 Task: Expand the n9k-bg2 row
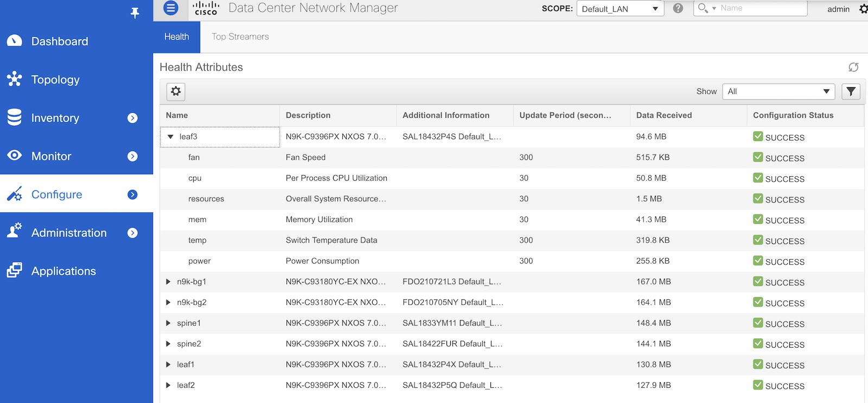168,302
